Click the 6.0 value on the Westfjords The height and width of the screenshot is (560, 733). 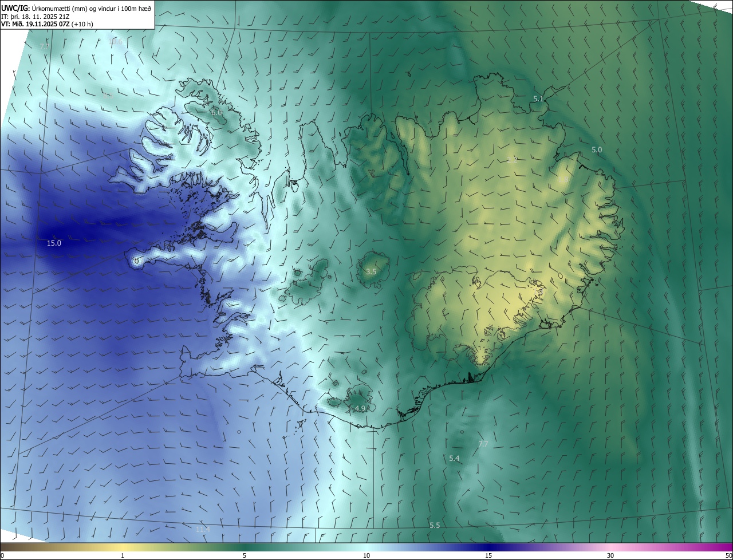tap(216, 113)
